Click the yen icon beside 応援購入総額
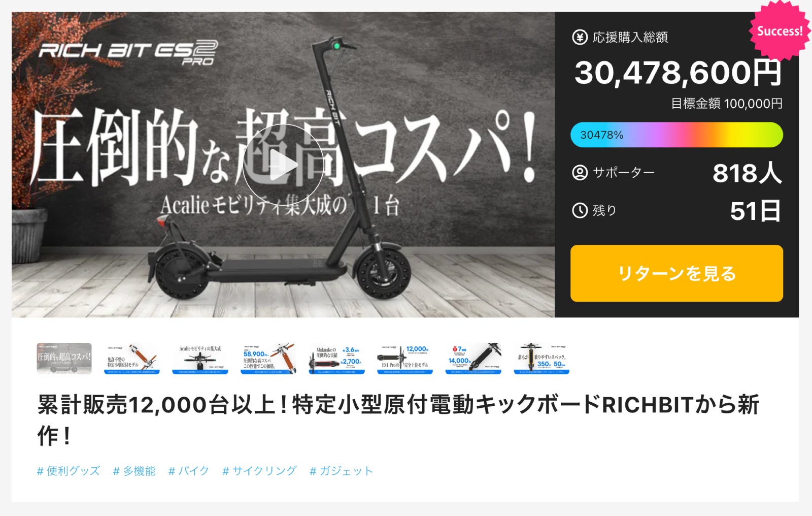 580,37
